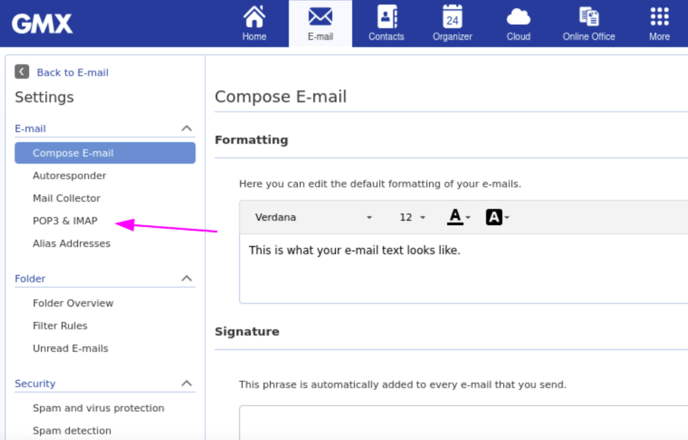
Task: Open the Contacts section
Action: click(x=386, y=24)
